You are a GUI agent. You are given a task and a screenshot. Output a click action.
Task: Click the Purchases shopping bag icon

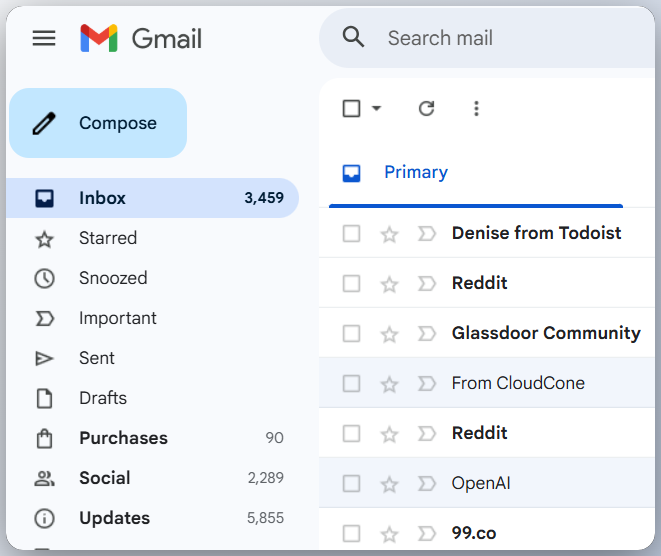[44, 438]
